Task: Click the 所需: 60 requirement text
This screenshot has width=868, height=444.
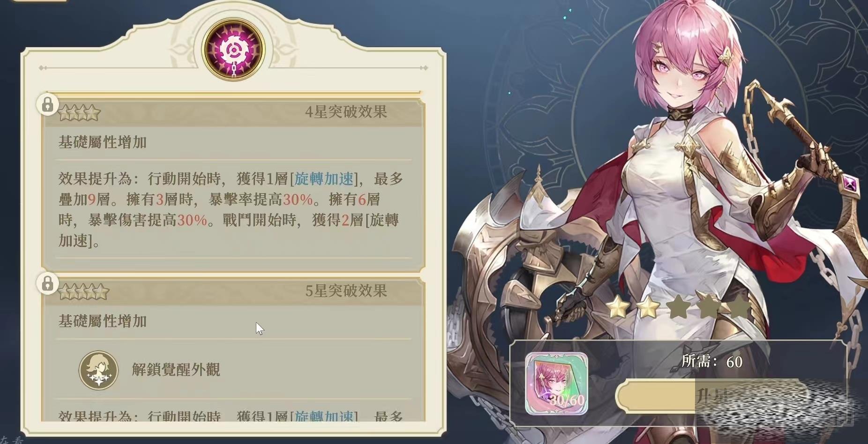Action: point(712,361)
